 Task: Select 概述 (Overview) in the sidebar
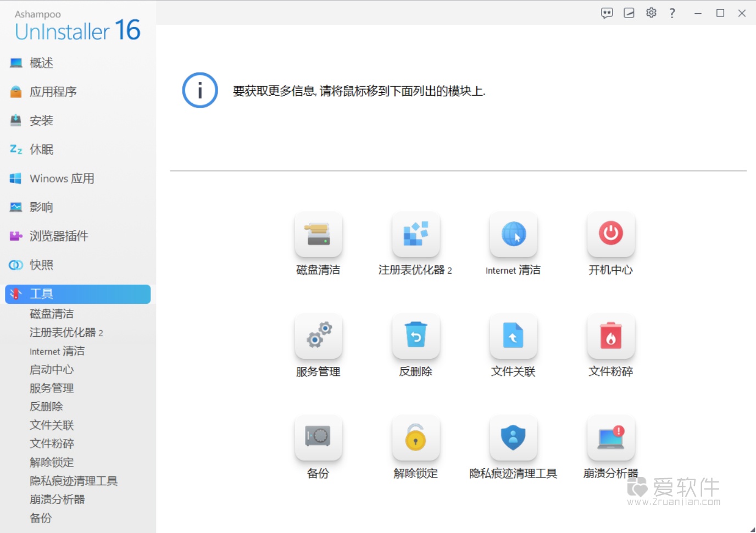coord(41,63)
